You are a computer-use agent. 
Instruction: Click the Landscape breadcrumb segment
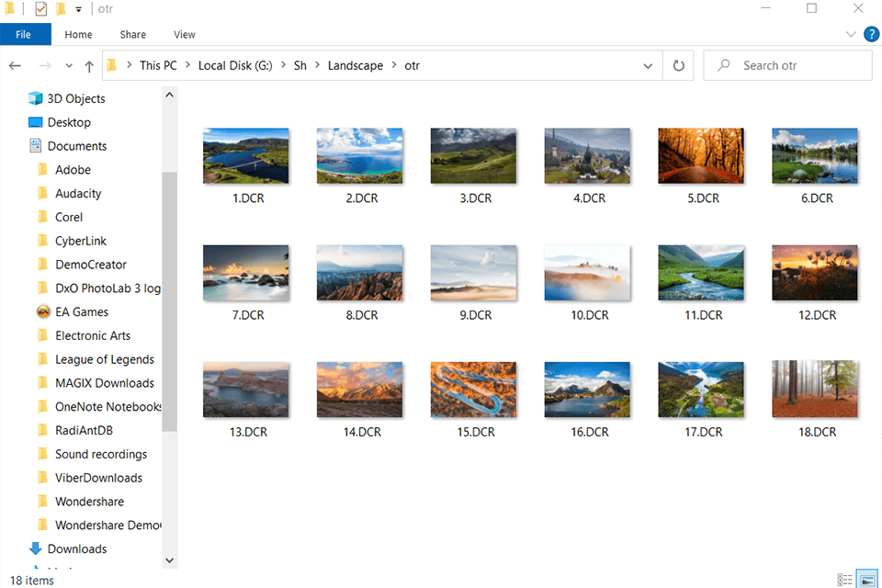pyautogui.click(x=356, y=66)
